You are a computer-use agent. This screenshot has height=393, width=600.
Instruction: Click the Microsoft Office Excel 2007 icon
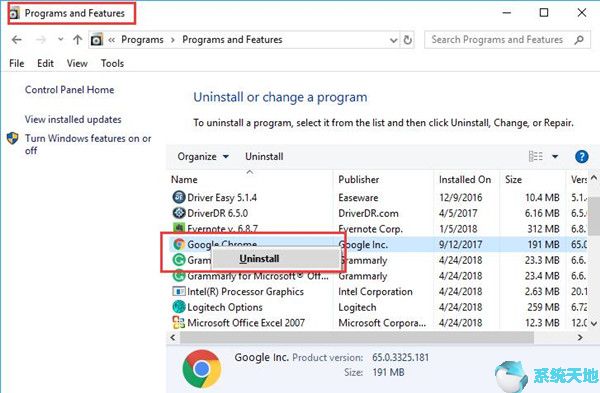pos(179,323)
